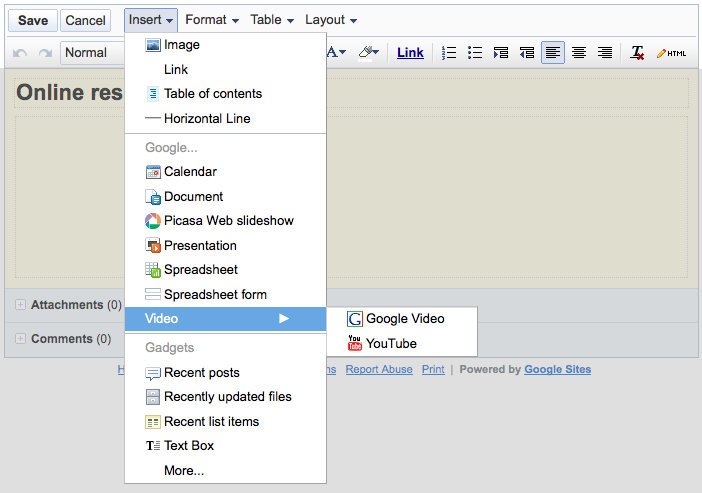Expand the Comments section
Image resolution: width=702 pixels, height=493 pixels.
[21, 339]
